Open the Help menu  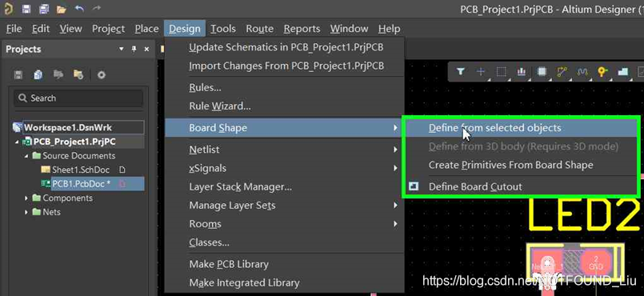click(x=389, y=29)
